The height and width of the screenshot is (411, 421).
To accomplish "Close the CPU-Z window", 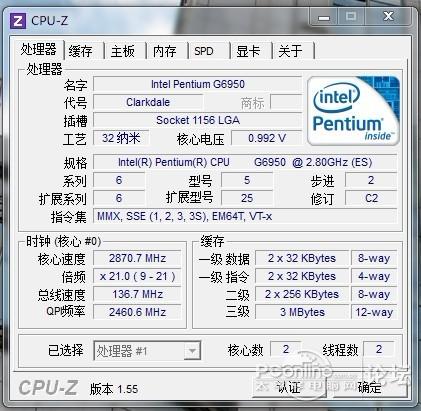I will [388, 16].
